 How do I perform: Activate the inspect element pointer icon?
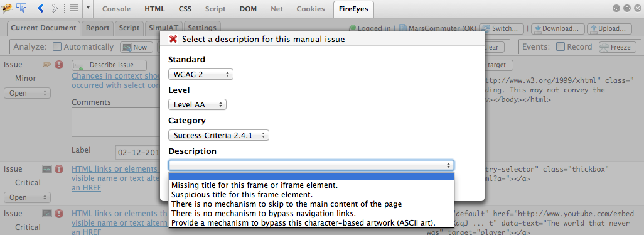tap(21, 8)
